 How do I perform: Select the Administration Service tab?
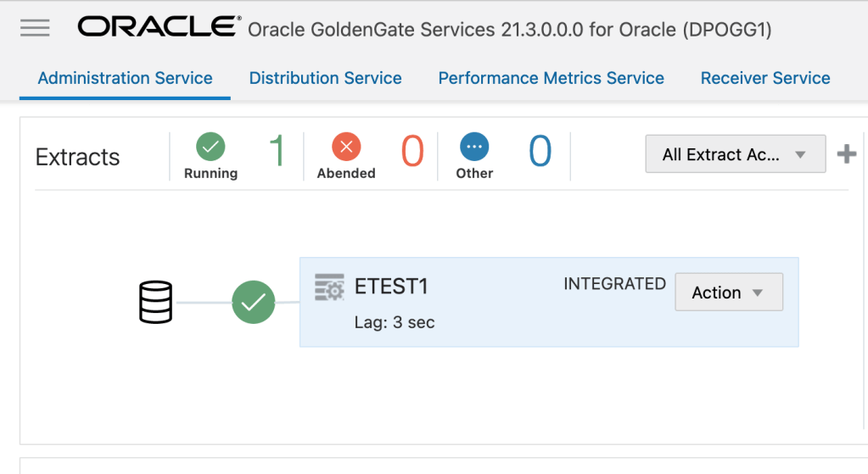[125, 78]
